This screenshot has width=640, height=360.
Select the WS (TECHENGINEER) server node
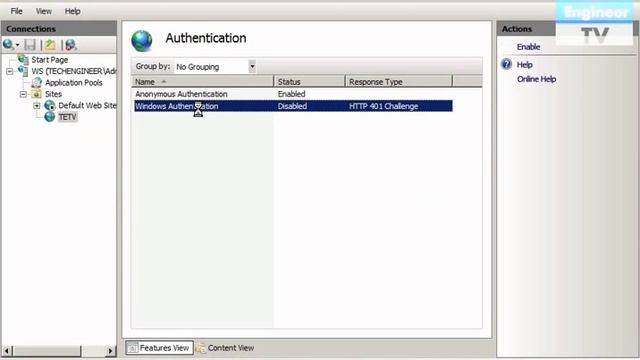click(73, 71)
